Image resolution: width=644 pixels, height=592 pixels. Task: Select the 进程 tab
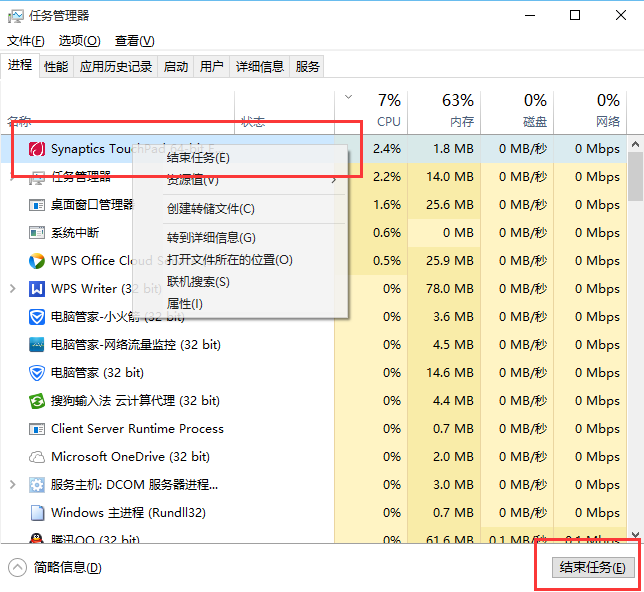coord(20,65)
